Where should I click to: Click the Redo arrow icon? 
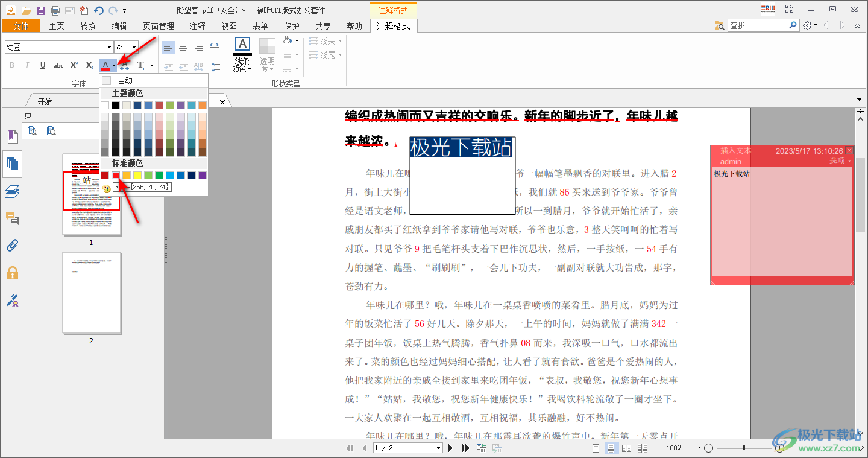112,10
